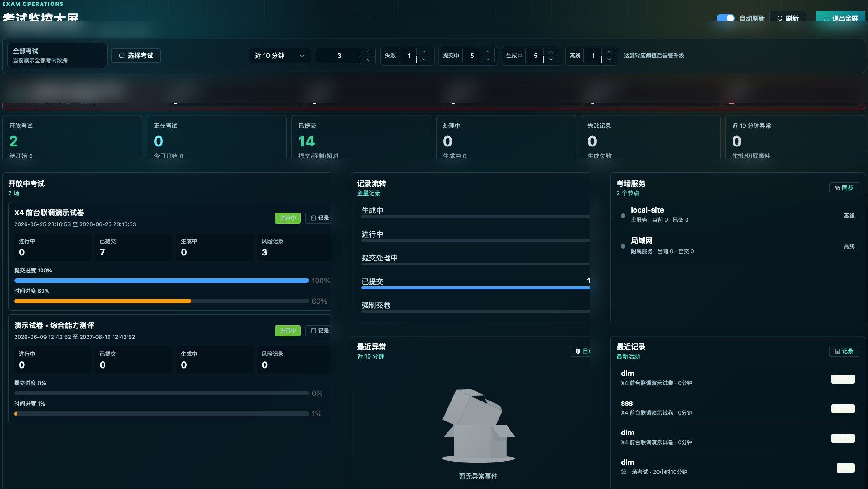Click the up arrow of 生成中 threshold
868x489 pixels.
click(551, 52)
